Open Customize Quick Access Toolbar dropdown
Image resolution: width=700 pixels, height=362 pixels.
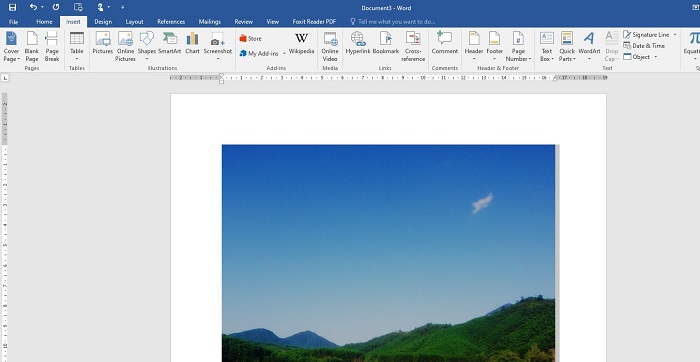point(123,8)
